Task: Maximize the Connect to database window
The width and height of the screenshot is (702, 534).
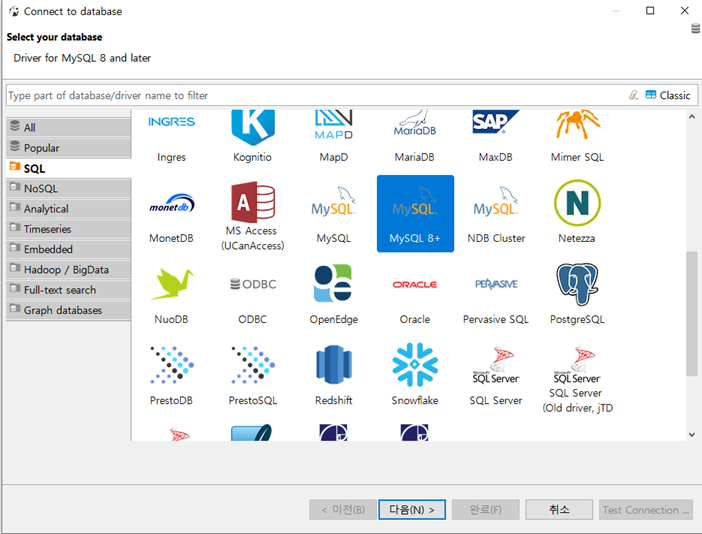Action: 650,11
